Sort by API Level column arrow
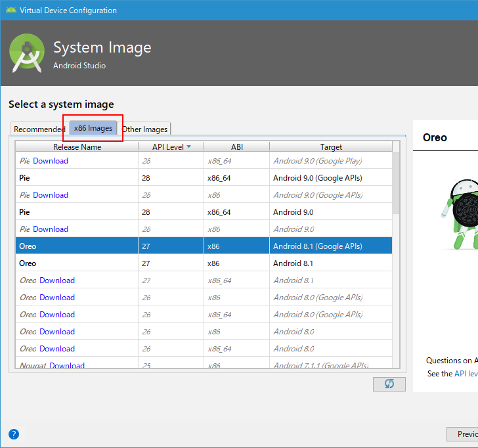Viewport: 478px width, 448px height. [188, 147]
